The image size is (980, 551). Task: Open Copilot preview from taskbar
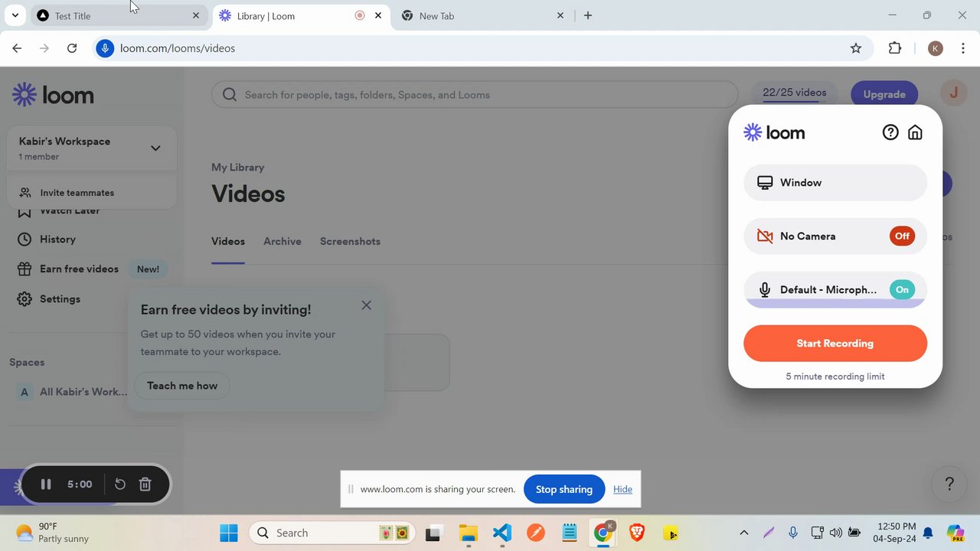[x=955, y=533]
